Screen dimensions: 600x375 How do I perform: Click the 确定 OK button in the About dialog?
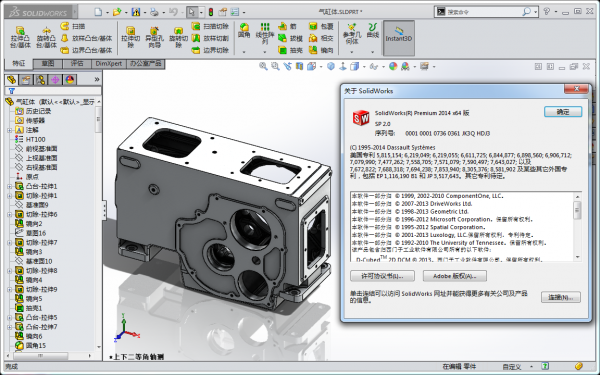[x=563, y=112]
